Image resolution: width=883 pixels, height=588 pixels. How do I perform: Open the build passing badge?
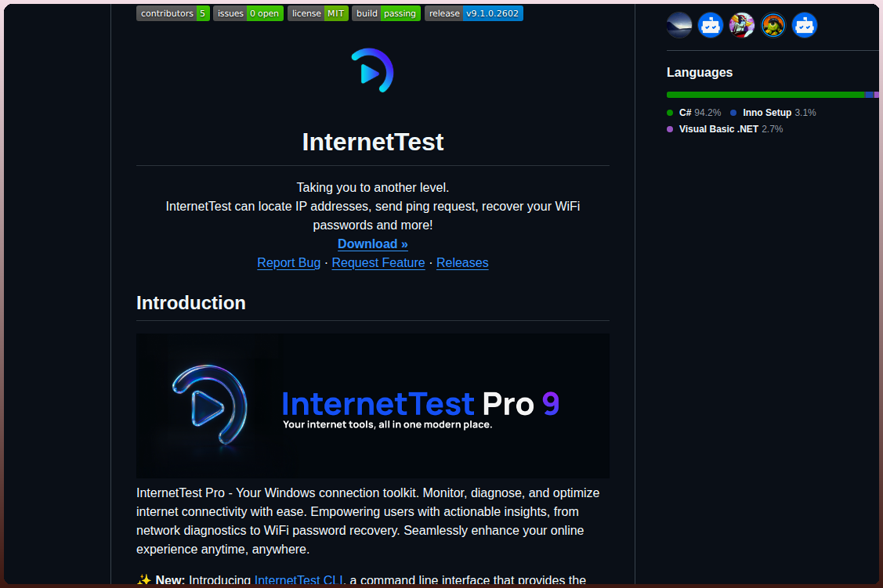385,13
